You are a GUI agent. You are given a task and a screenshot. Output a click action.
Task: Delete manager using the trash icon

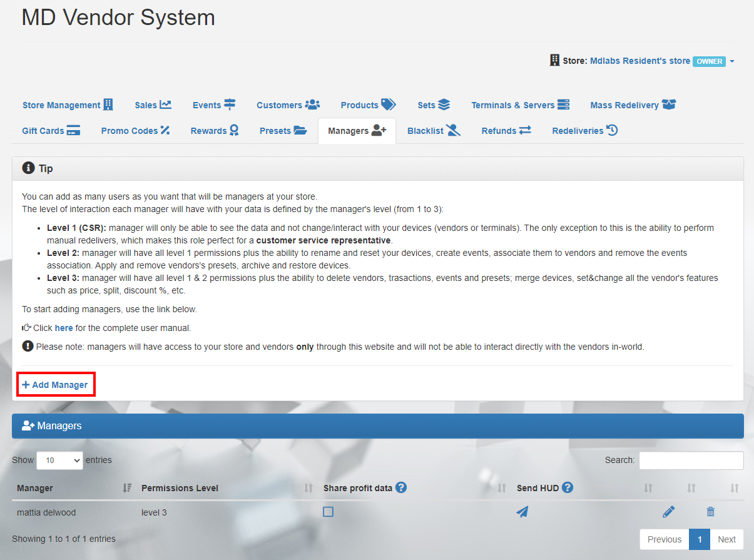point(710,512)
